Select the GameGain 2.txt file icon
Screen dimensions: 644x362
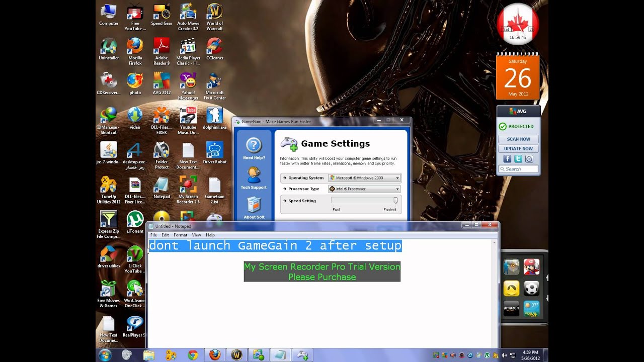point(215,190)
